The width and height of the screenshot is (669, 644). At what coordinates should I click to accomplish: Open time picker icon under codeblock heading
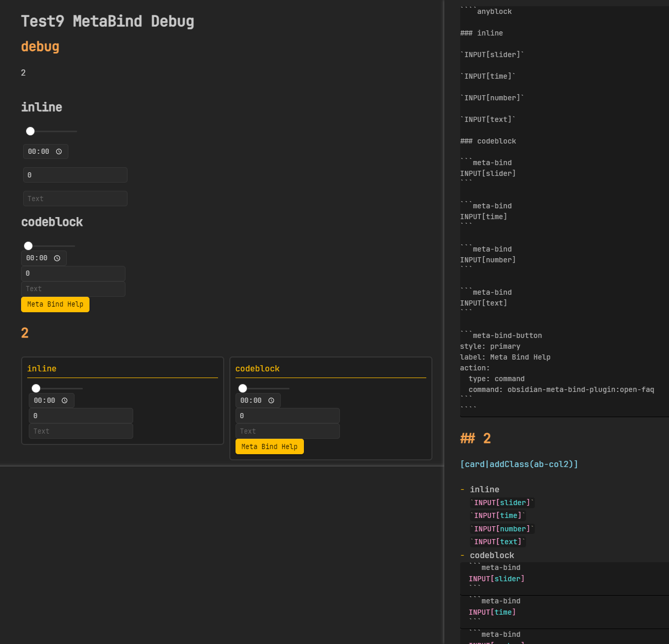pos(57,258)
